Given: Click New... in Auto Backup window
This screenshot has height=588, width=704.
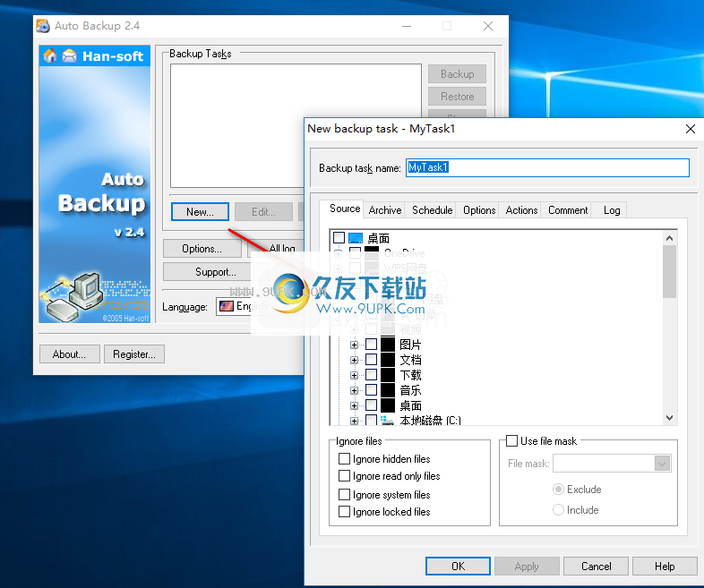Looking at the screenshot, I should point(200,212).
